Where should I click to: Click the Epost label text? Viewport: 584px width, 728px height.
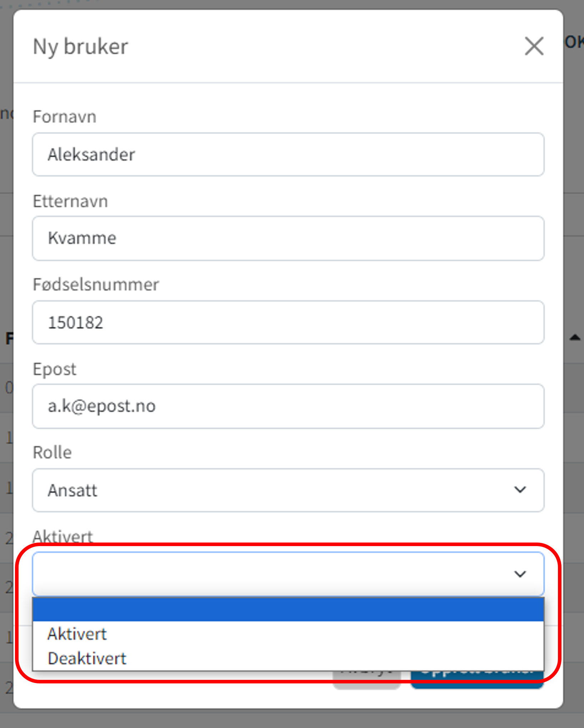coord(55,369)
